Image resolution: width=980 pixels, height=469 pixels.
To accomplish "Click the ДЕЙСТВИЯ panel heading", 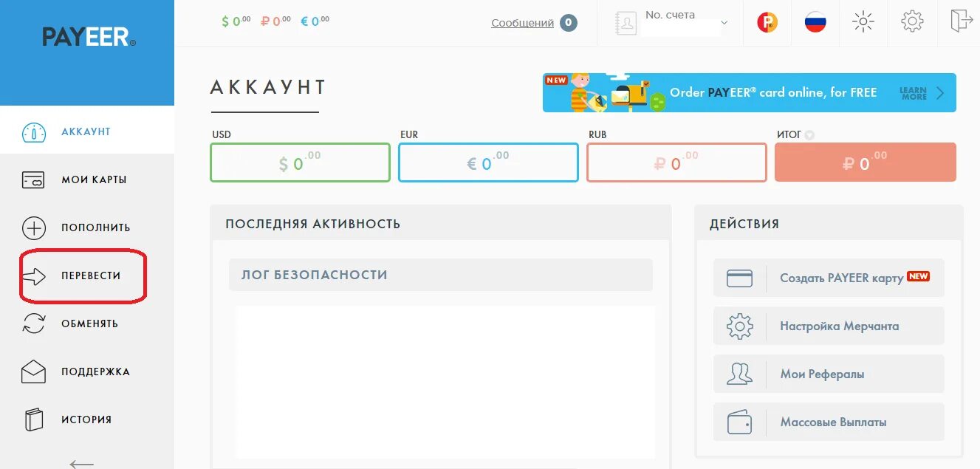I will (x=744, y=224).
